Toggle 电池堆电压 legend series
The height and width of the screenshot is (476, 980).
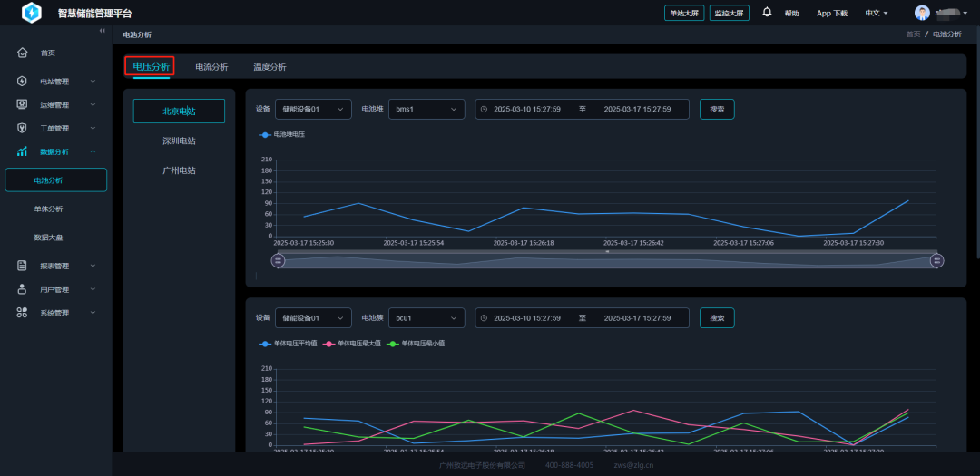click(x=282, y=134)
